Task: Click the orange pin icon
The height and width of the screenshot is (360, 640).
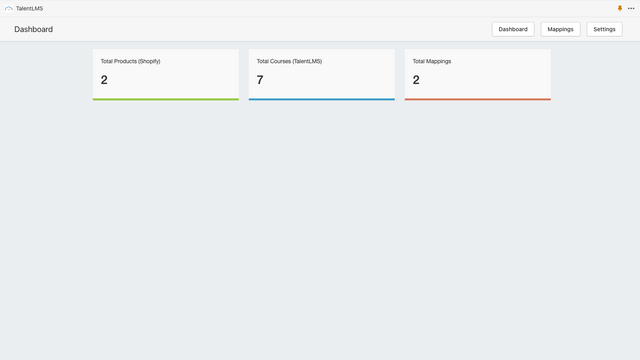Action: point(620,8)
